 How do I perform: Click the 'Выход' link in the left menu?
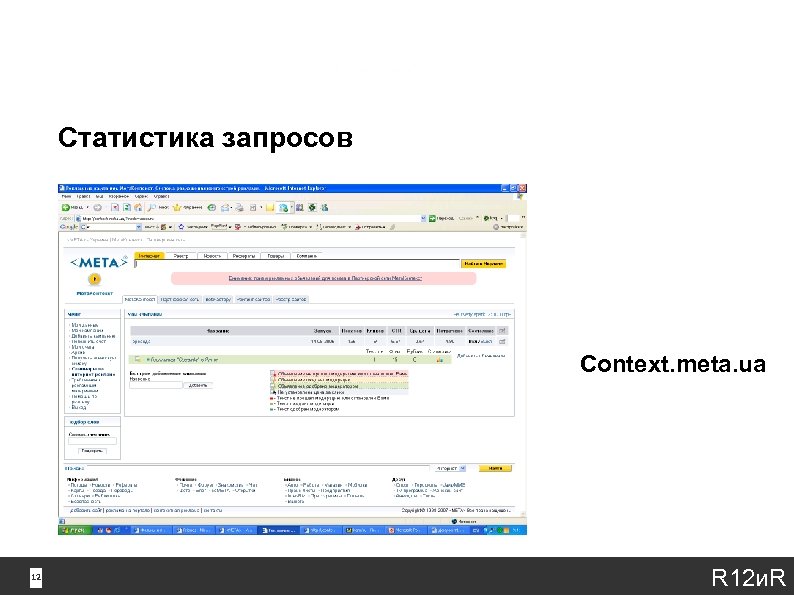click(79, 407)
